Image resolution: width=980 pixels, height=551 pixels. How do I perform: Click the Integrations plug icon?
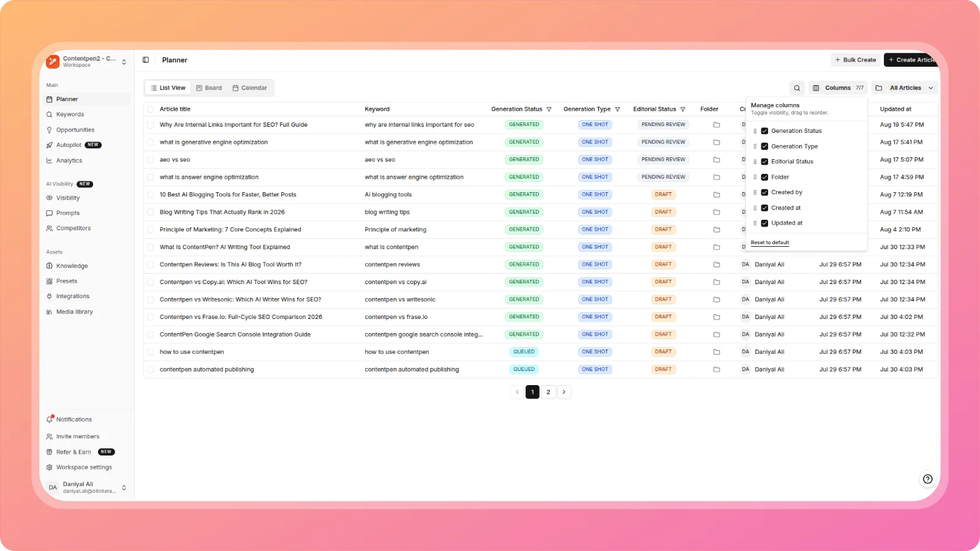[50, 297]
